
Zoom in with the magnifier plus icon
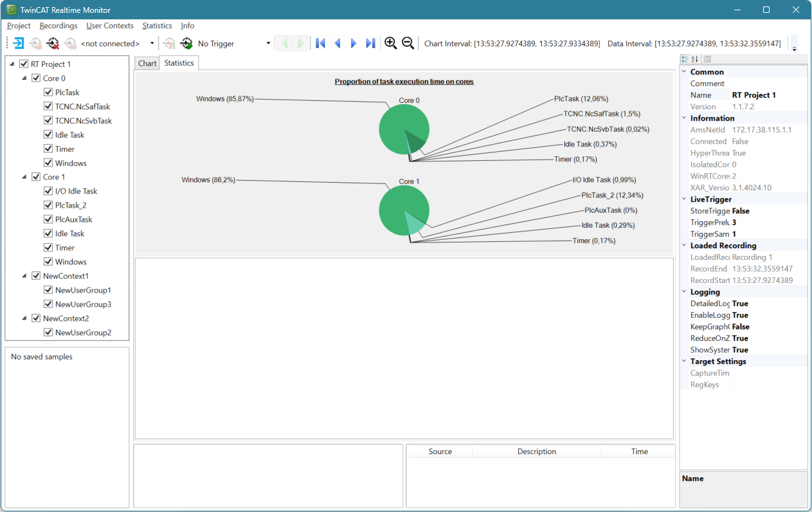(390, 43)
